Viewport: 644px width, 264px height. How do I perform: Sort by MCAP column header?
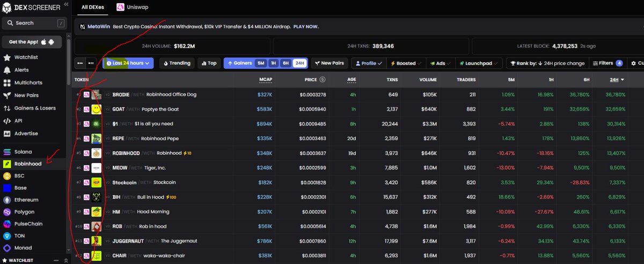[x=265, y=79]
